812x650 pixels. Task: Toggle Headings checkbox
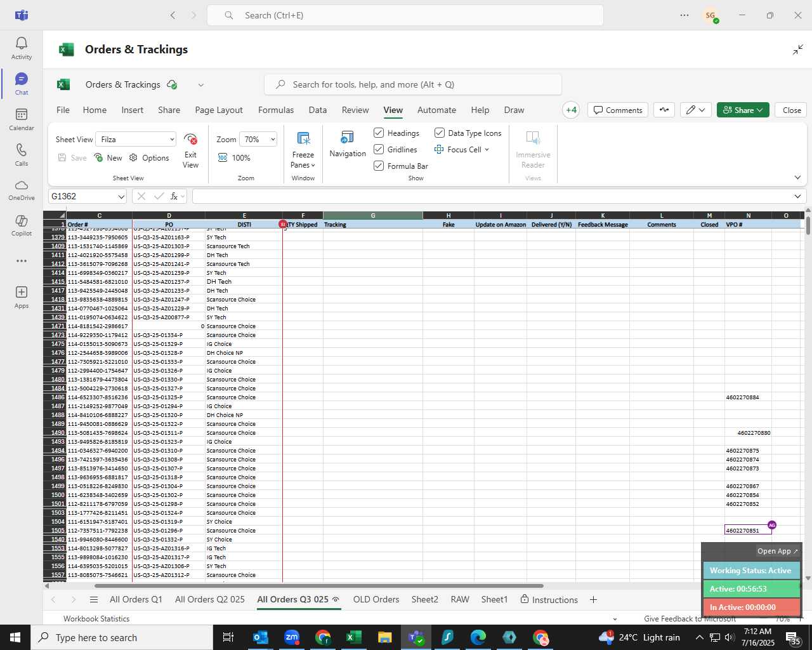tap(379, 133)
